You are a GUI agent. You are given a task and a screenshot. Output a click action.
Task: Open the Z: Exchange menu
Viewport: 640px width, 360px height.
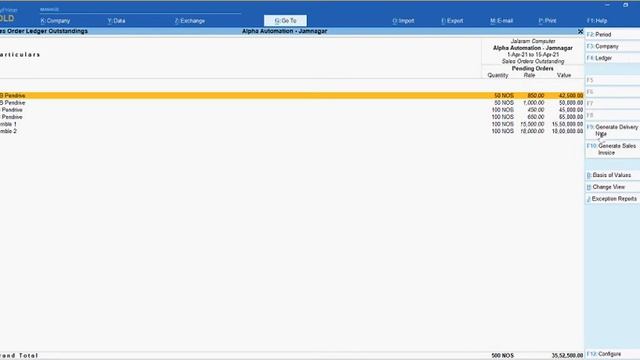coord(190,21)
